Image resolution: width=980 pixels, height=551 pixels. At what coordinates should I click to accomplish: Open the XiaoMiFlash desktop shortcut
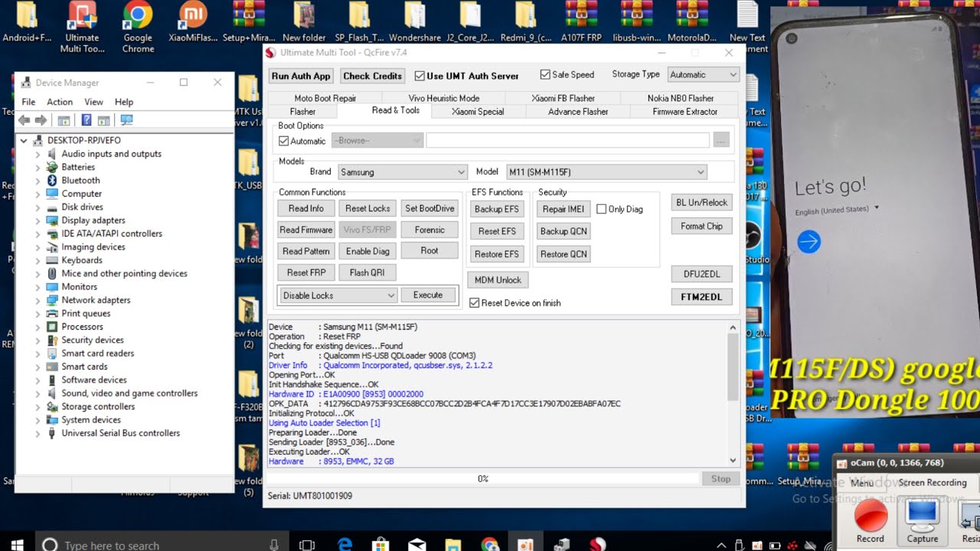193,23
